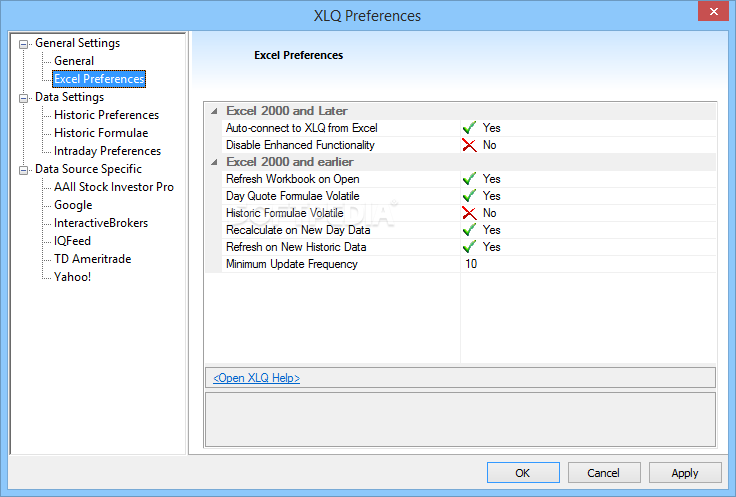Screen dimensions: 736x497
Task: Select Excel Preferences tree item
Action: (99, 79)
